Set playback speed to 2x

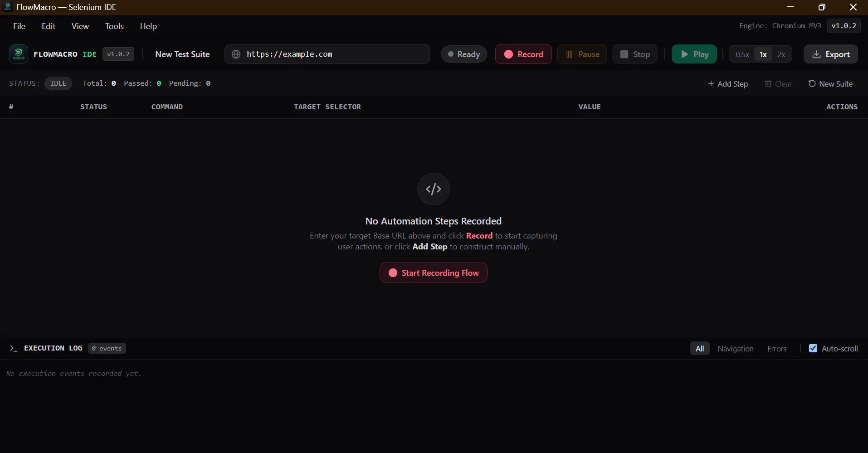pos(781,54)
